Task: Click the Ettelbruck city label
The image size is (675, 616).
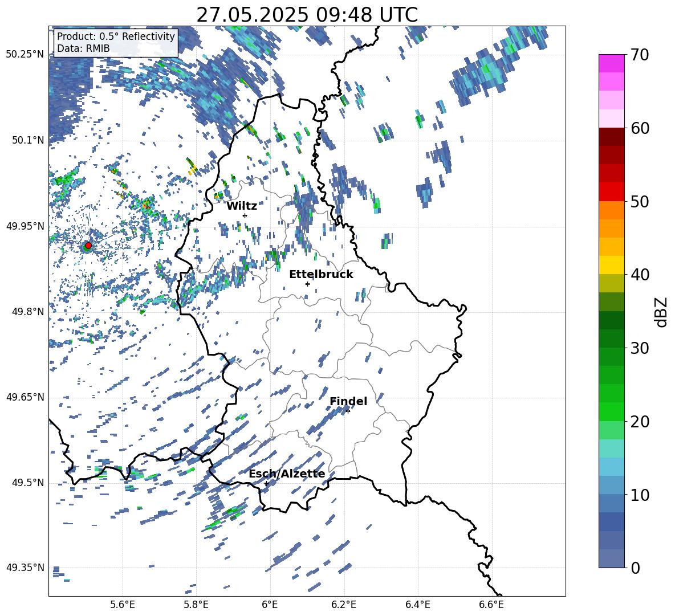Action: coord(321,275)
